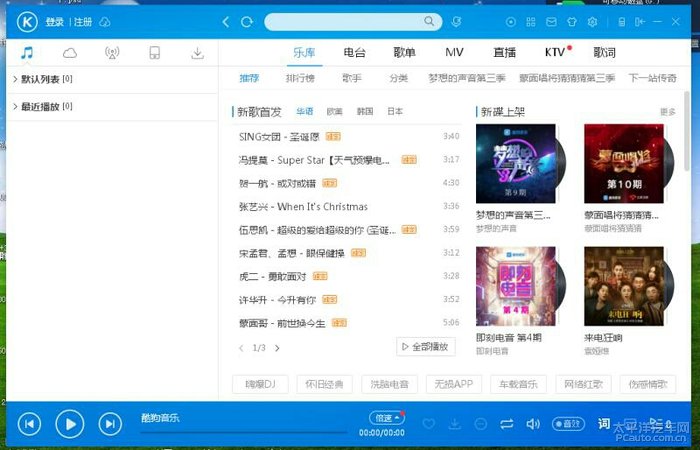Go back with the left arrow button
Screen dimensions: 700x450
pos(226,22)
